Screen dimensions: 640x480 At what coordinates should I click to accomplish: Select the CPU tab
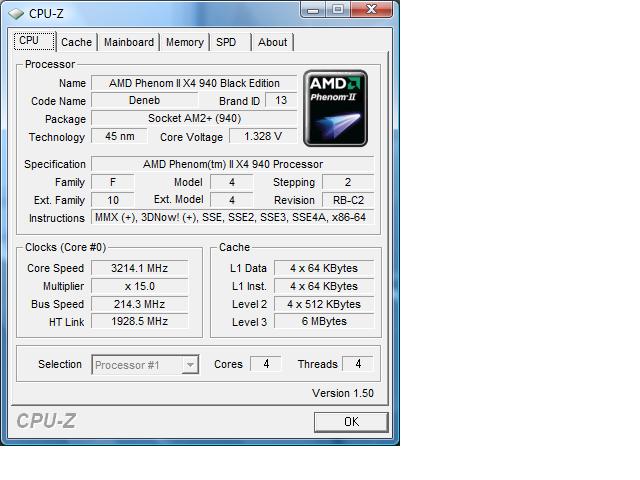(34, 41)
